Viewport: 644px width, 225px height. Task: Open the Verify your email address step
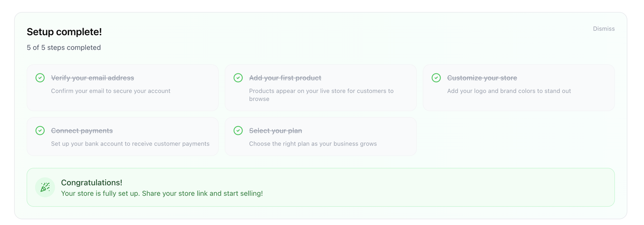(x=93, y=78)
